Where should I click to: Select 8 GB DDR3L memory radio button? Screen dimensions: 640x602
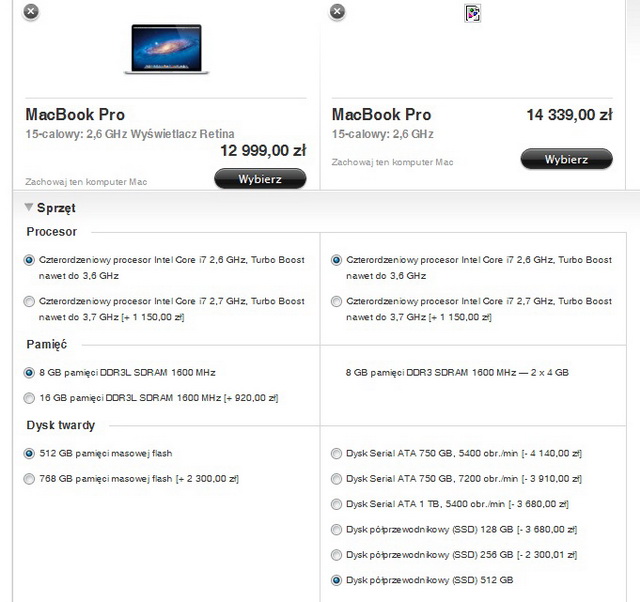[x=29, y=373]
